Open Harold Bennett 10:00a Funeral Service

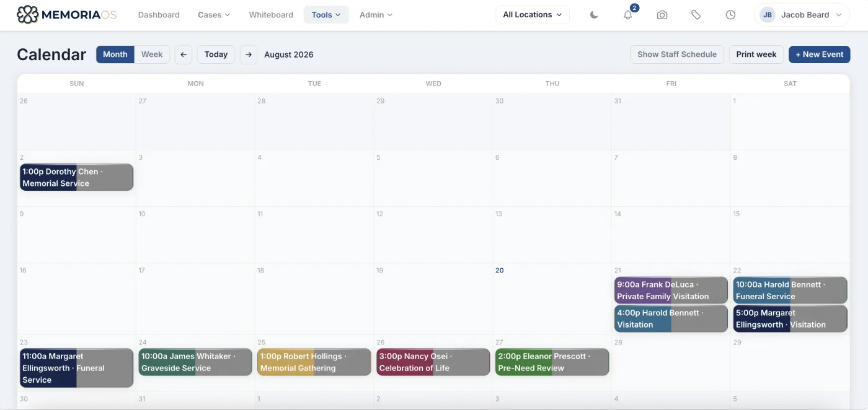(x=790, y=290)
